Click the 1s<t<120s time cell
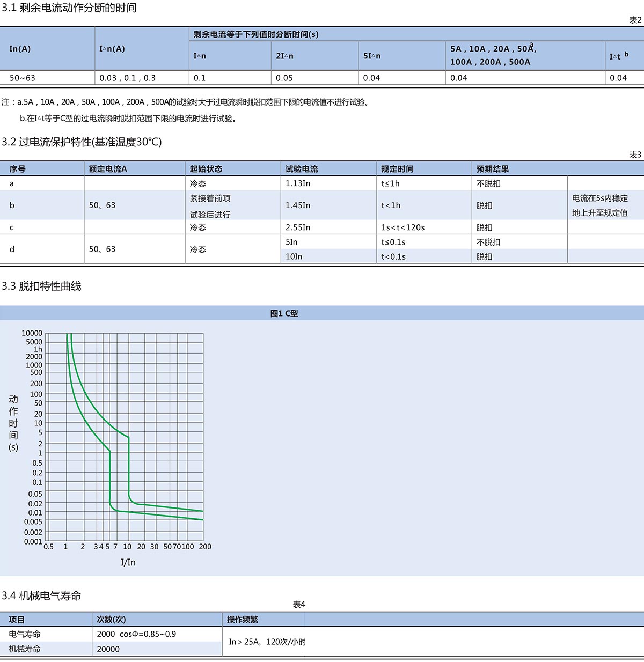 (x=402, y=227)
